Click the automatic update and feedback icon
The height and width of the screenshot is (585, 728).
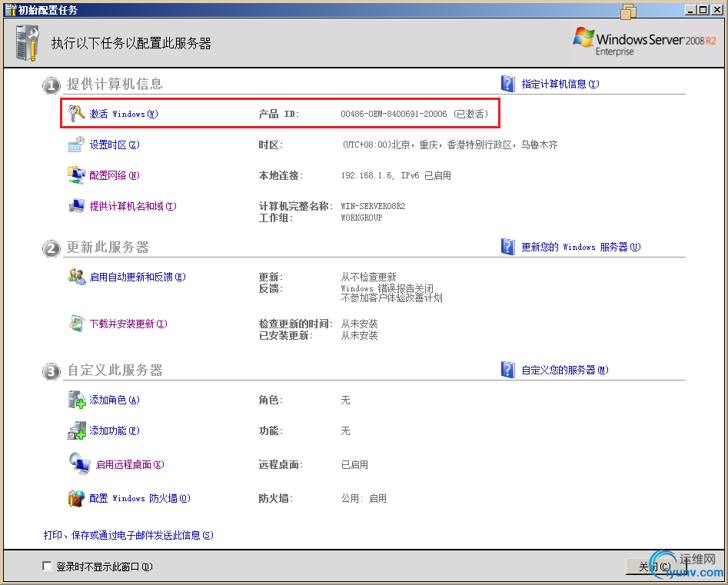(77, 277)
